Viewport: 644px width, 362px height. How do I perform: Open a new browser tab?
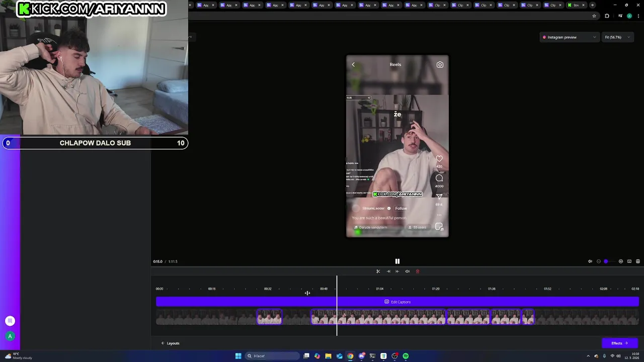[592, 5]
